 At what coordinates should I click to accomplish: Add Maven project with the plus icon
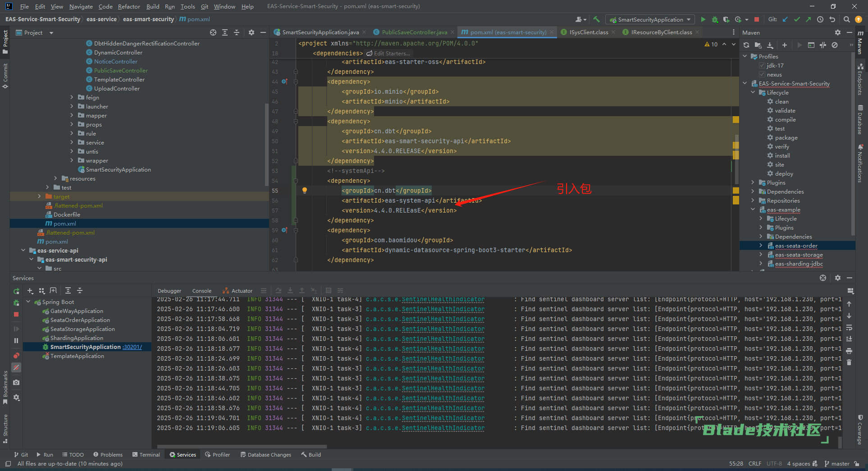[785, 45]
